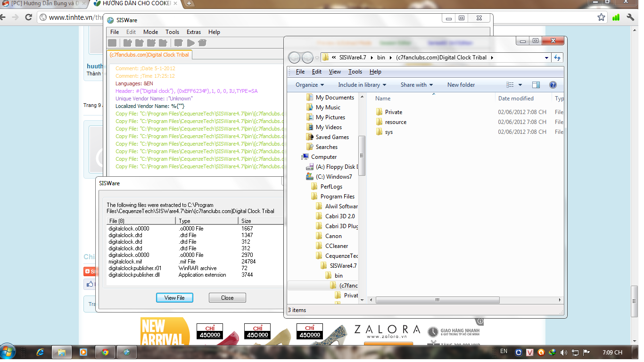This screenshot has height=362, width=644.
Task: Switch to the SISWare taskbar button
Action: click(126, 352)
